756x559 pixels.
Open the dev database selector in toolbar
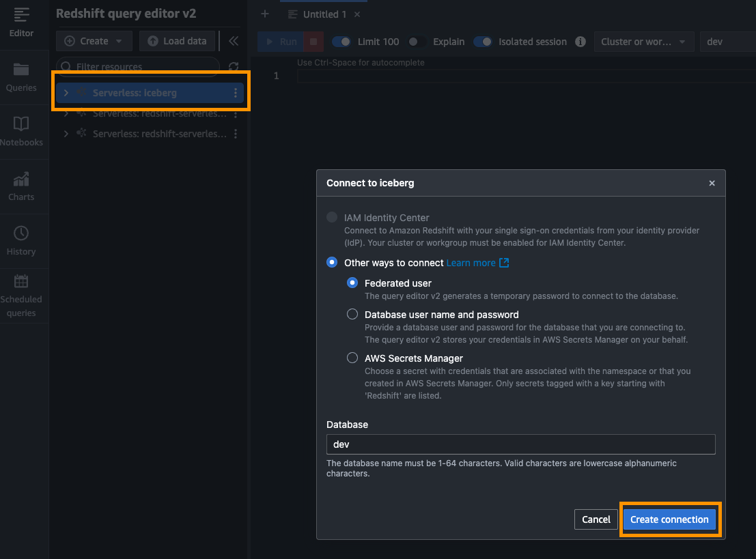[x=728, y=42]
